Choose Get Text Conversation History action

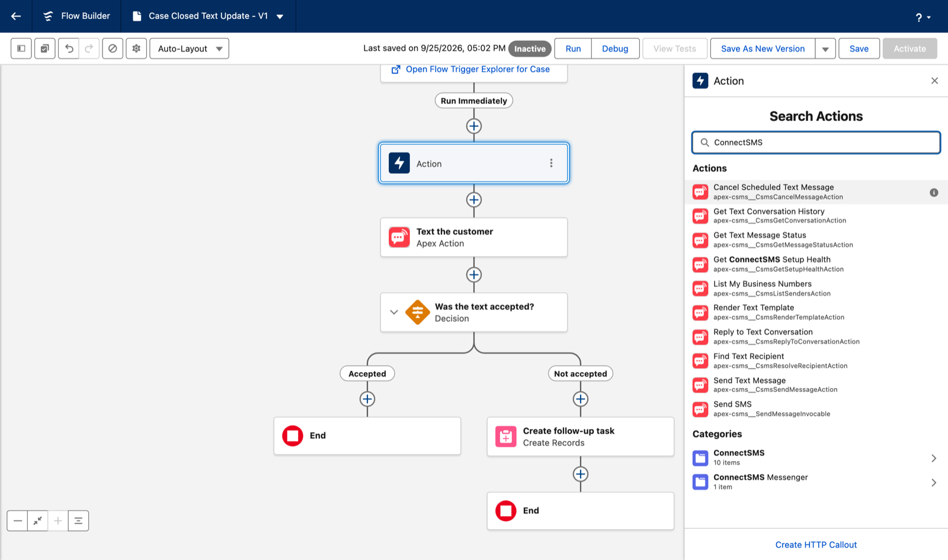pyautogui.click(x=816, y=216)
